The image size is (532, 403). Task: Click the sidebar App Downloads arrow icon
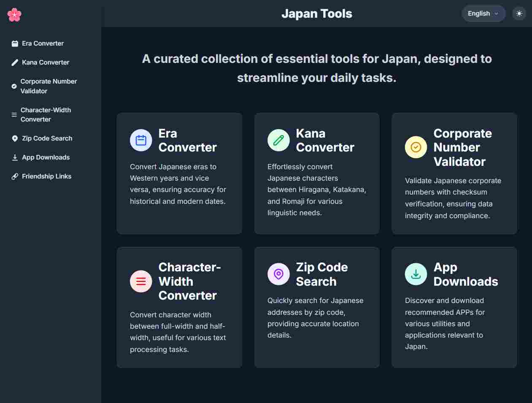[x=15, y=157]
